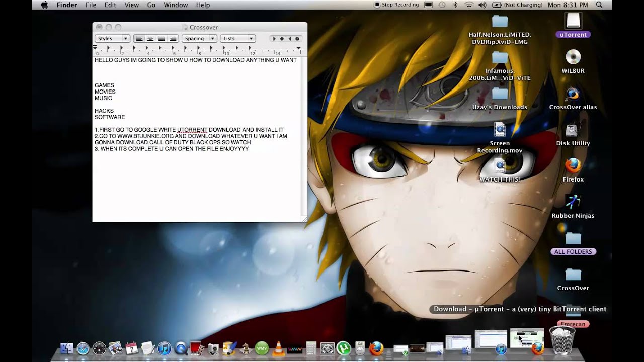Open the Go menu
Image resolution: width=644 pixels, height=362 pixels.
pyautogui.click(x=151, y=5)
